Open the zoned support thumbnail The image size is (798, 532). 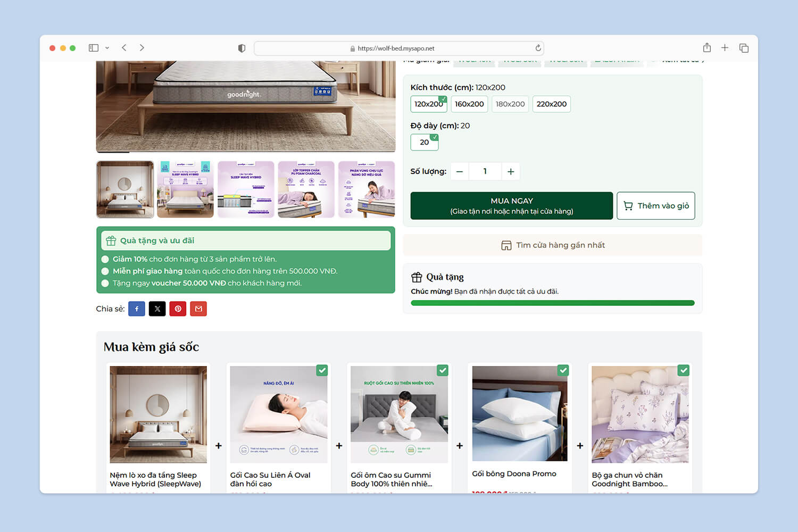[367, 189]
